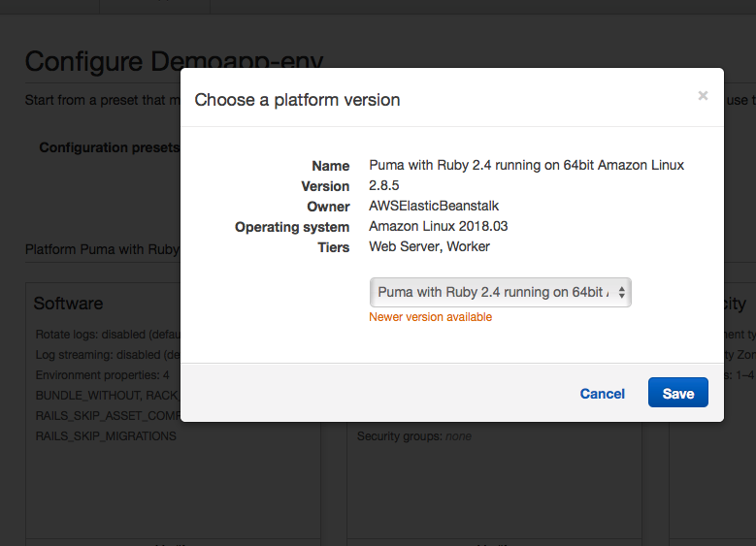This screenshot has width=756, height=546.
Task: Click the 'Configuration presets' label
Action: pyautogui.click(x=109, y=147)
